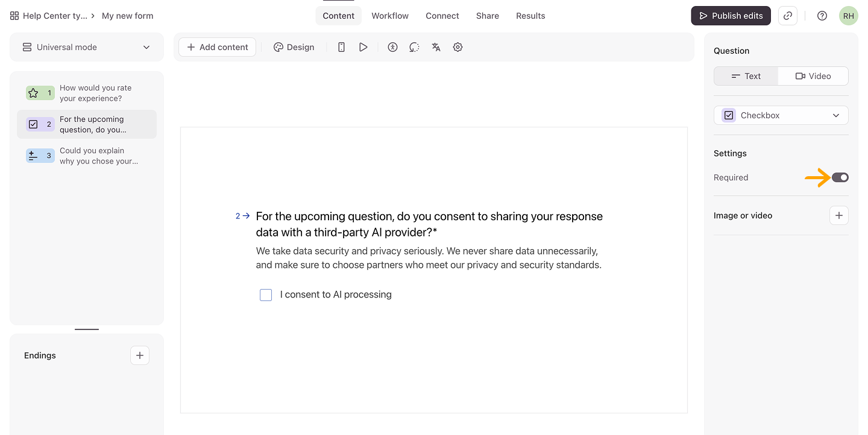868x435 pixels.
Task: Switch to the Share tab
Action: 488,16
